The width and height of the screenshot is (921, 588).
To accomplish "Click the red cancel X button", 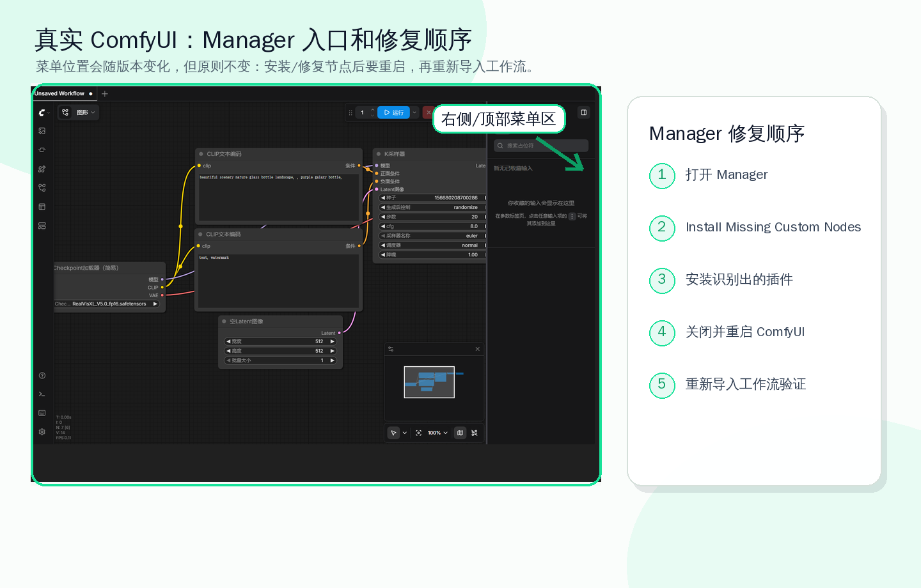I will click(x=429, y=112).
